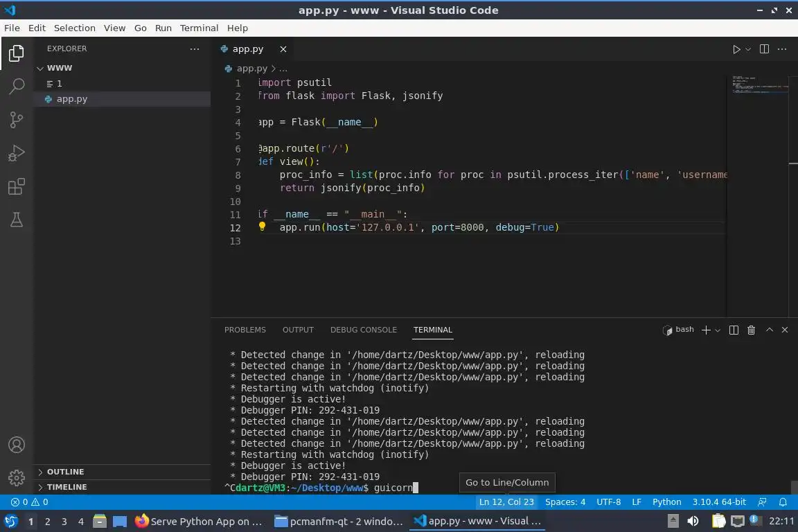This screenshot has height=532, width=798.
Task: Click the lightbulb code action on line 12
Action: click(x=262, y=227)
